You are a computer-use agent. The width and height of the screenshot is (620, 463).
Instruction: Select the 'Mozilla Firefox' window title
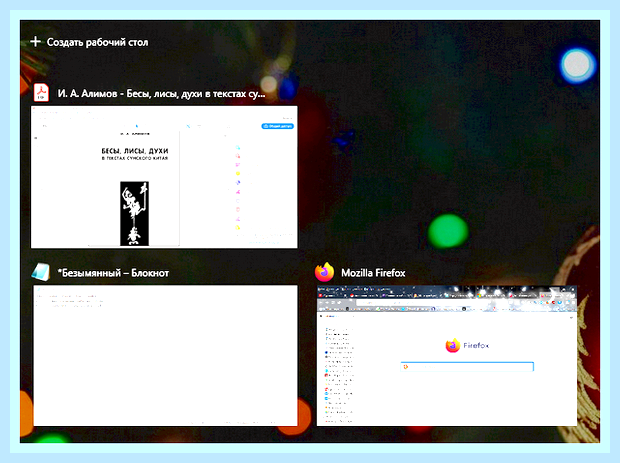(x=373, y=273)
